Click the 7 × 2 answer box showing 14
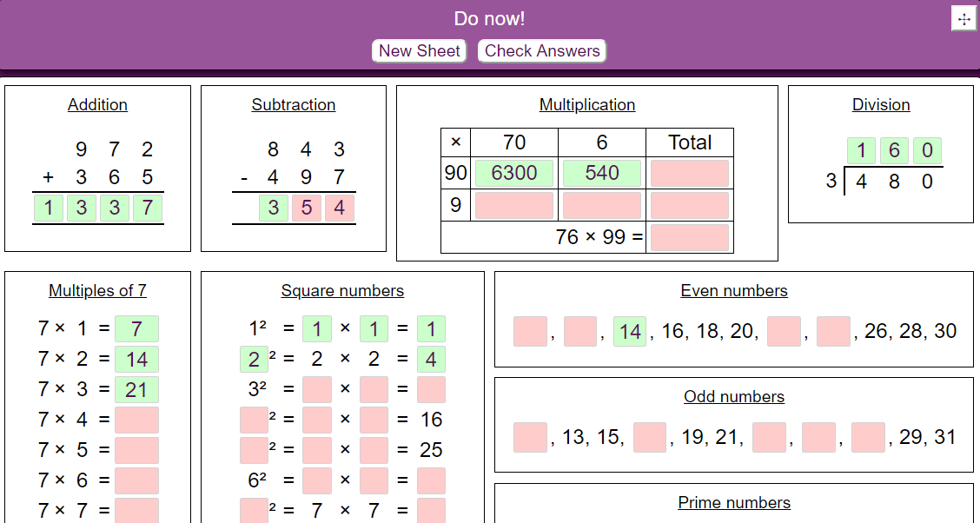 tap(137, 360)
